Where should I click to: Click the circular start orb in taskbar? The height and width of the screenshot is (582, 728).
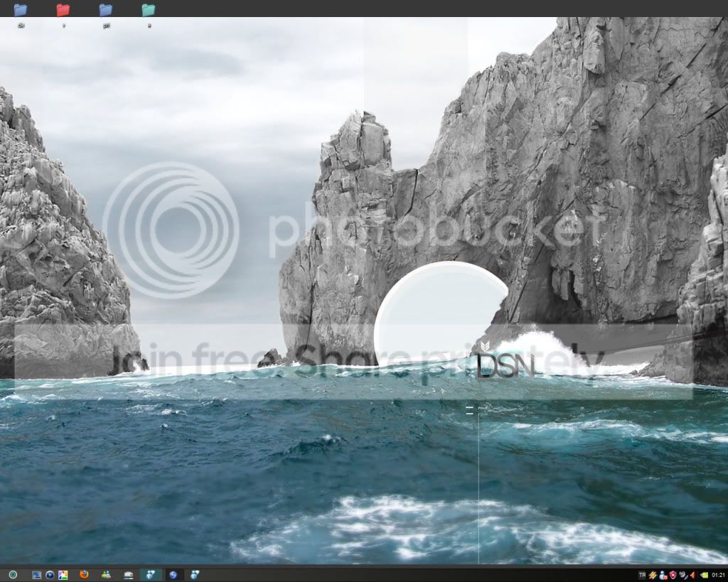[x=13, y=575]
